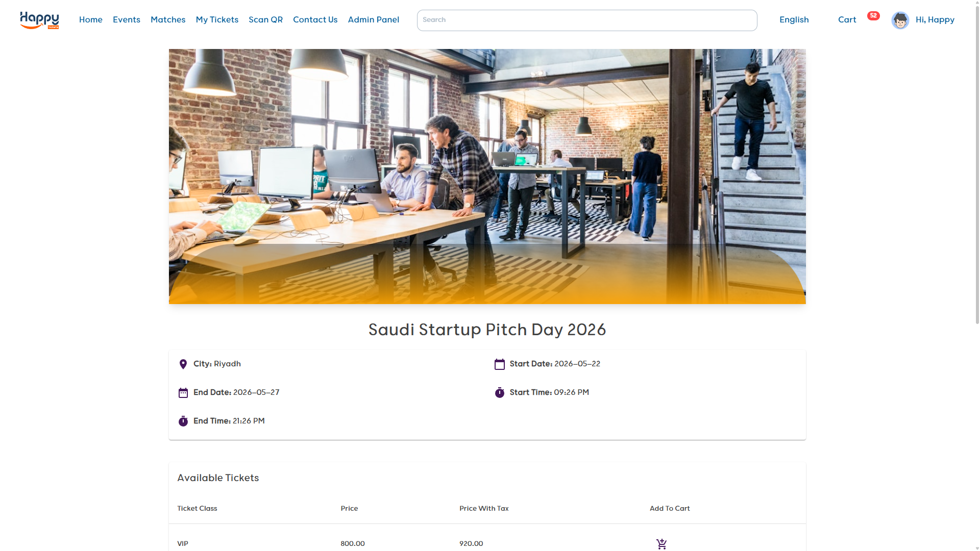Image resolution: width=980 pixels, height=551 pixels.
Task: Add VIP ticket to cart
Action: 661,544
